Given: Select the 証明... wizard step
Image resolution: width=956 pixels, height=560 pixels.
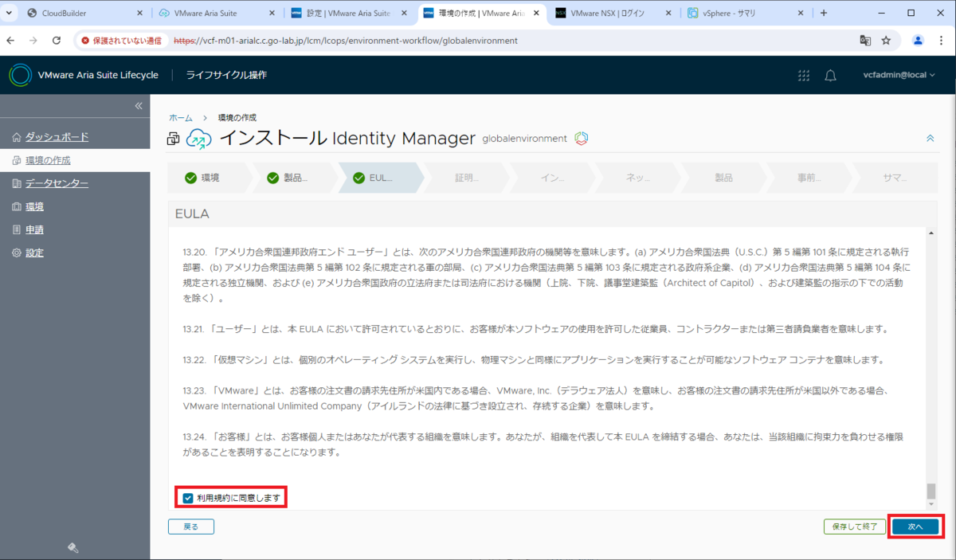Looking at the screenshot, I should [x=466, y=178].
